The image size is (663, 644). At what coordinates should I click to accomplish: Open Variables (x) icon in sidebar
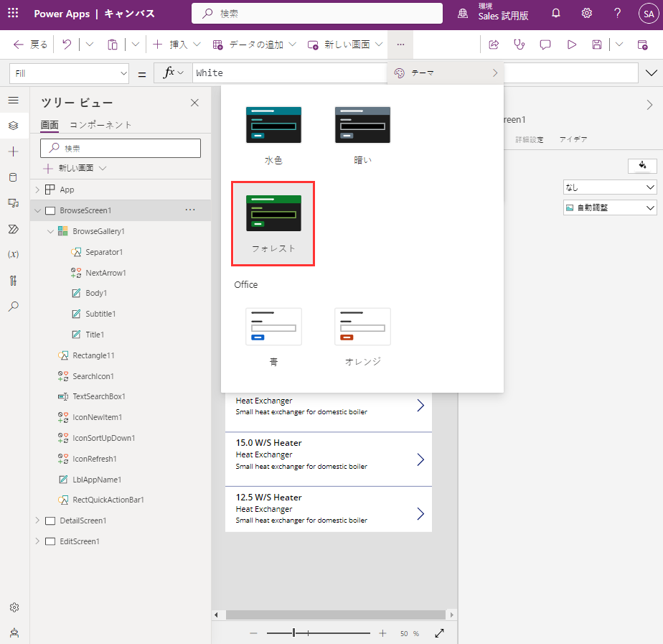[x=14, y=254]
